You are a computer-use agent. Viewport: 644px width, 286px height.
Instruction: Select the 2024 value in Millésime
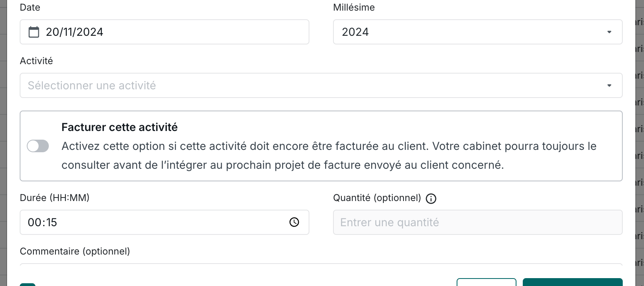(x=355, y=32)
